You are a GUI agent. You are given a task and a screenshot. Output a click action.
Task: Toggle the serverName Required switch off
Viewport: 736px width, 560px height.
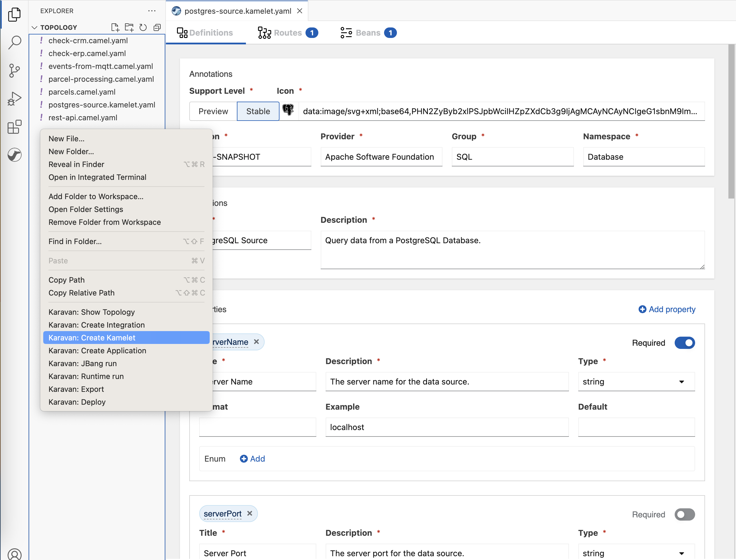click(684, 343)
